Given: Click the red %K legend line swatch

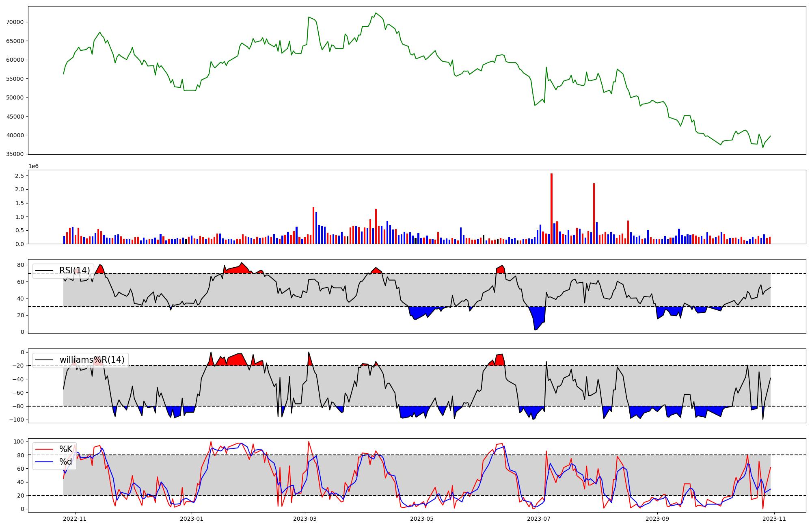Looking at the screenshot, I should (x=45, y=449).
